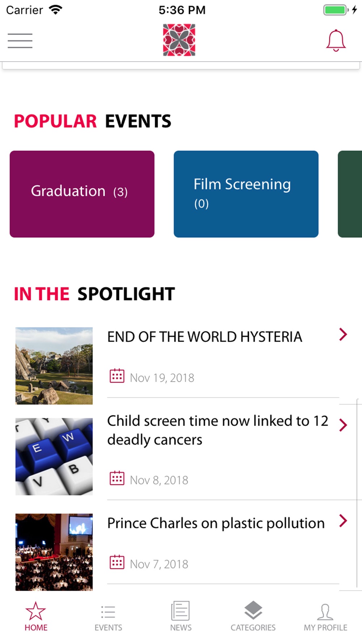Open chevron for Prince Charles article

point(343,520)
